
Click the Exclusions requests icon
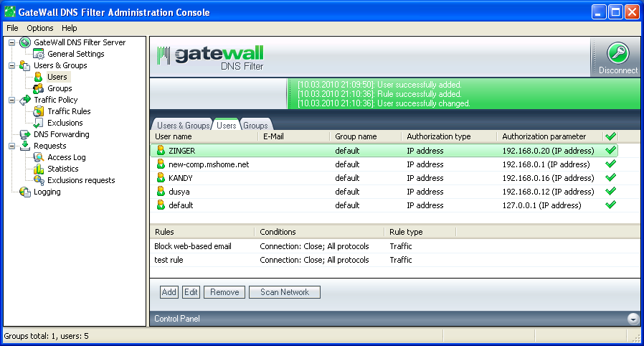39,180
